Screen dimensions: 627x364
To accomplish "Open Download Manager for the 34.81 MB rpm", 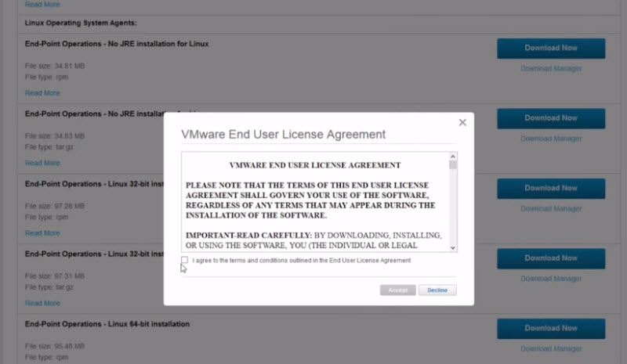I will [x=551, y=69].
